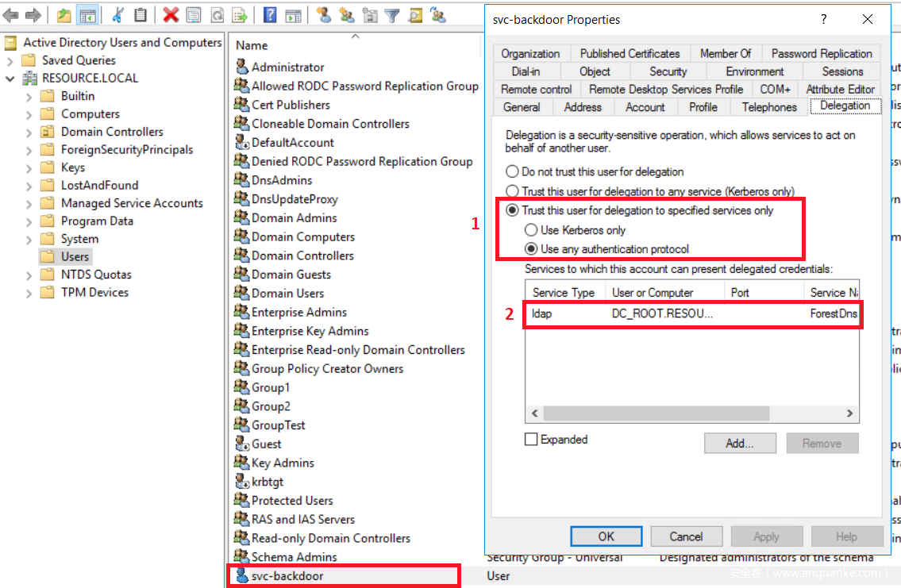
Task: Click the Add... button
Action: [740, 444]
